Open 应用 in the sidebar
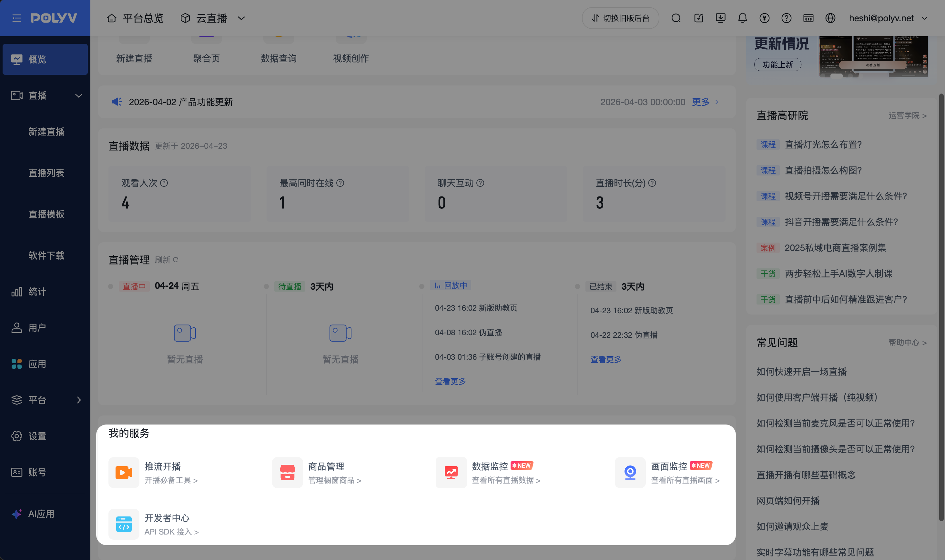The height and width of the screenshot is (560, 945). click(x=45, y=364)
